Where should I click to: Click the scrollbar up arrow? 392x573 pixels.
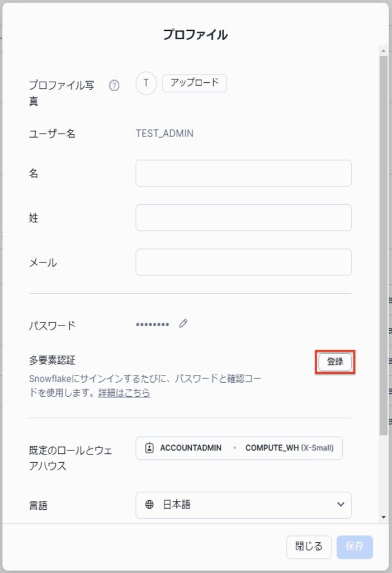coord(383,50)
